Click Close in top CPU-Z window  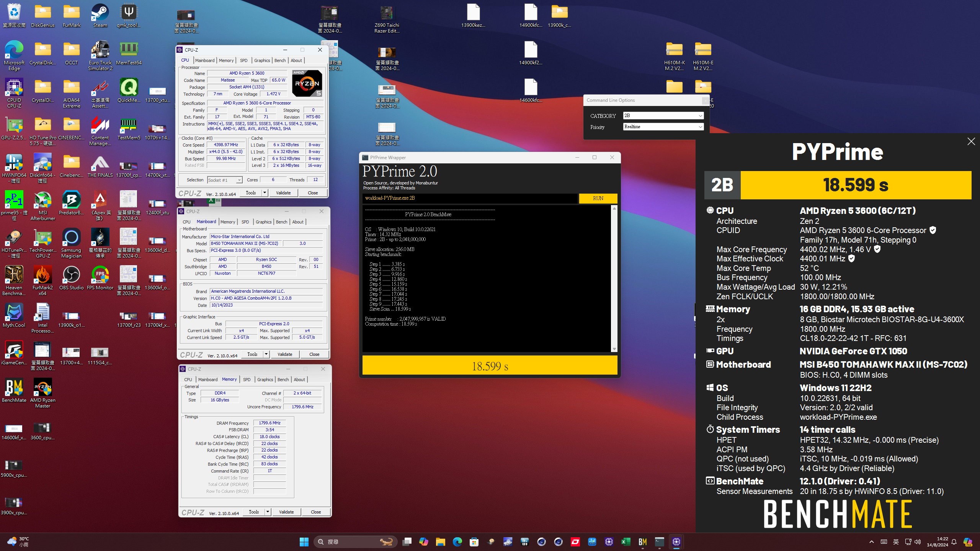313,193
